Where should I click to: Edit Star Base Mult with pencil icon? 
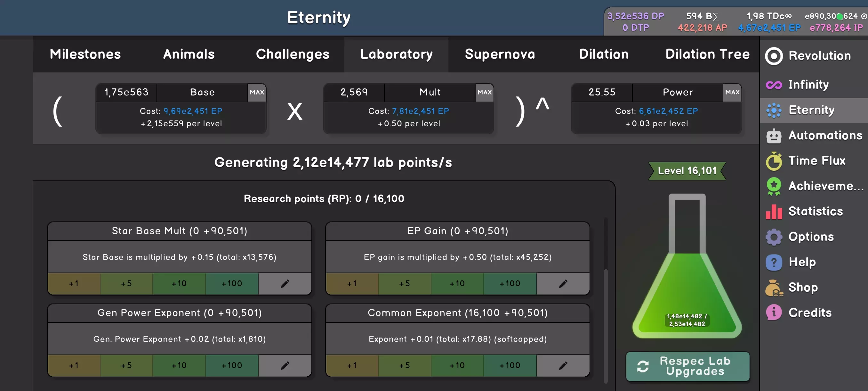pyautogui.click(x=285, y=284)
